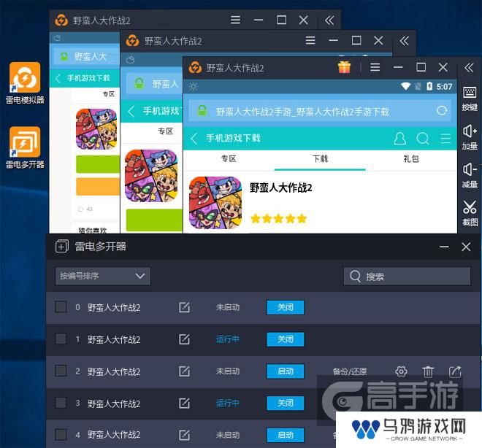The height and width of the screenshot is (448, 482).
Task: Open settings gear for instance 2
Action: [x=401, y=371]
